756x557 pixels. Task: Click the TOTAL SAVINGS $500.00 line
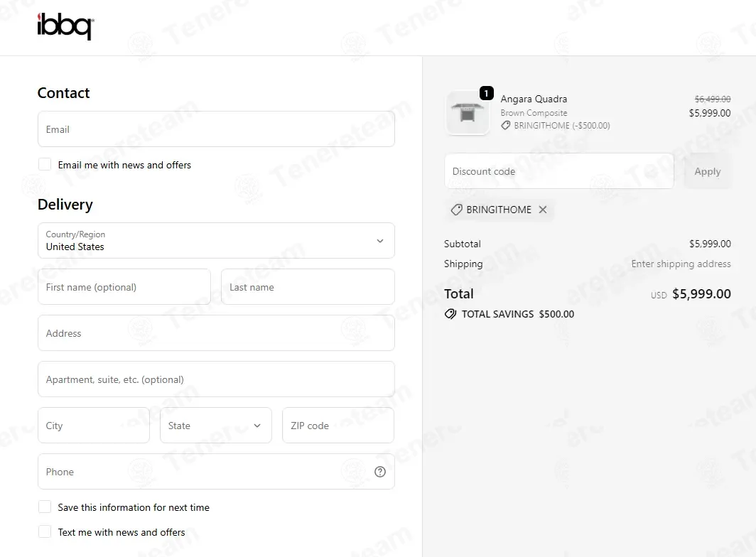click(509, 314)
